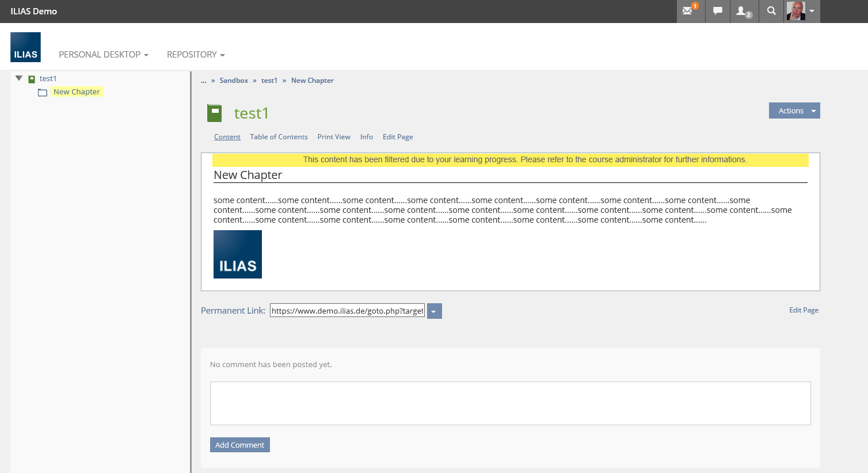Click the search magnifier icon
The width and height of the screenshot is (868, 473).
(771, 11)
